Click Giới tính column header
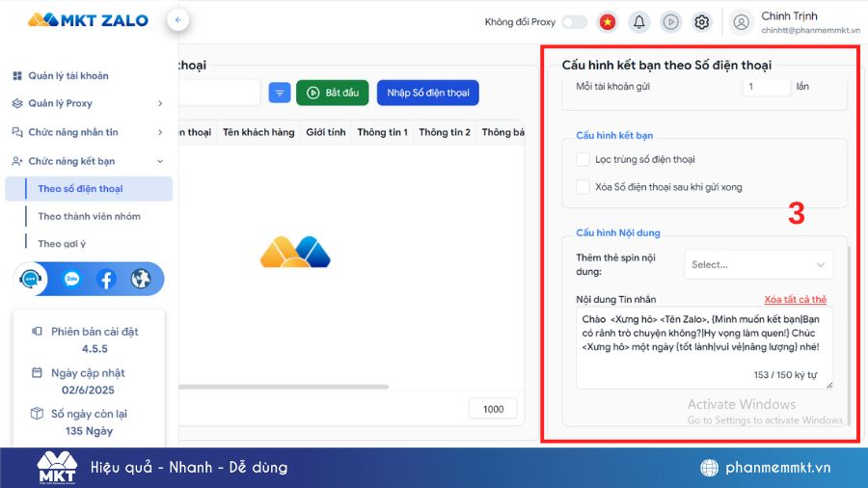Image resolution: width=868 pixels, height=488 pixels. [326, 132]
